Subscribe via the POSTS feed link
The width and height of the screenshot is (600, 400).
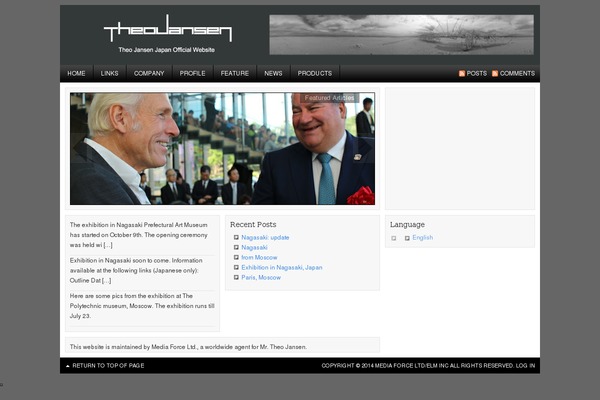coord(477,73)
